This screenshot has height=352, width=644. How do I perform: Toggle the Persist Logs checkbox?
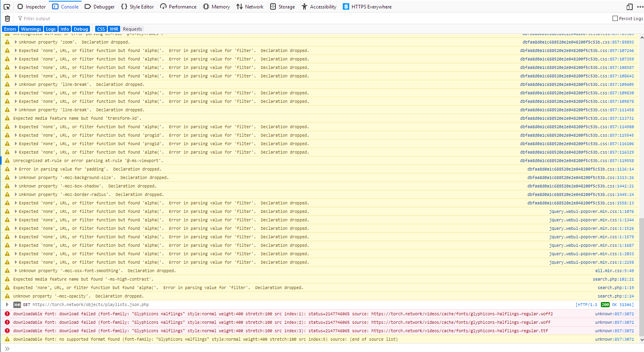[x=615, y=19]
